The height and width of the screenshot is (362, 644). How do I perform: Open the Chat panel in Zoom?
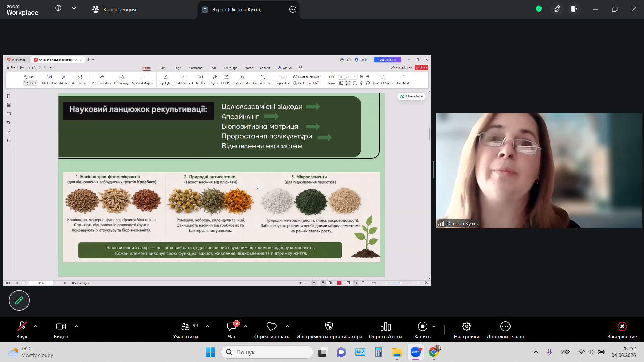point(232,330)
